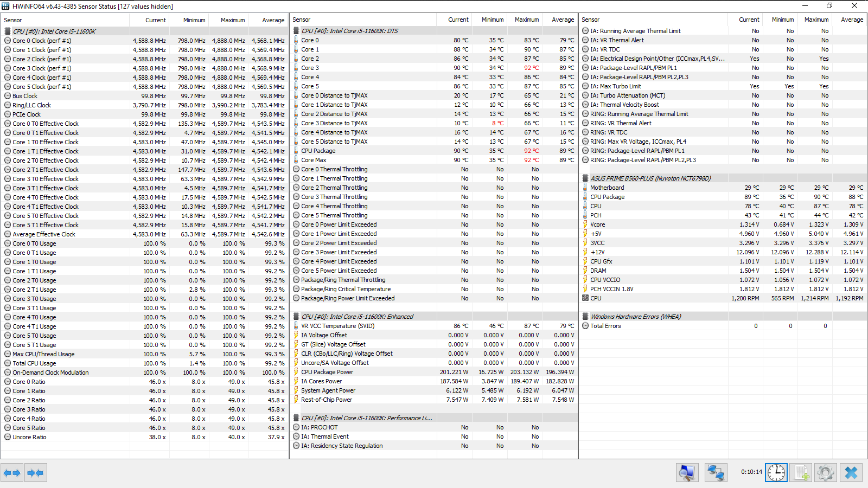Select the ASUS PRIME B560-PLUS group header
868x488 pixels.
723,178
